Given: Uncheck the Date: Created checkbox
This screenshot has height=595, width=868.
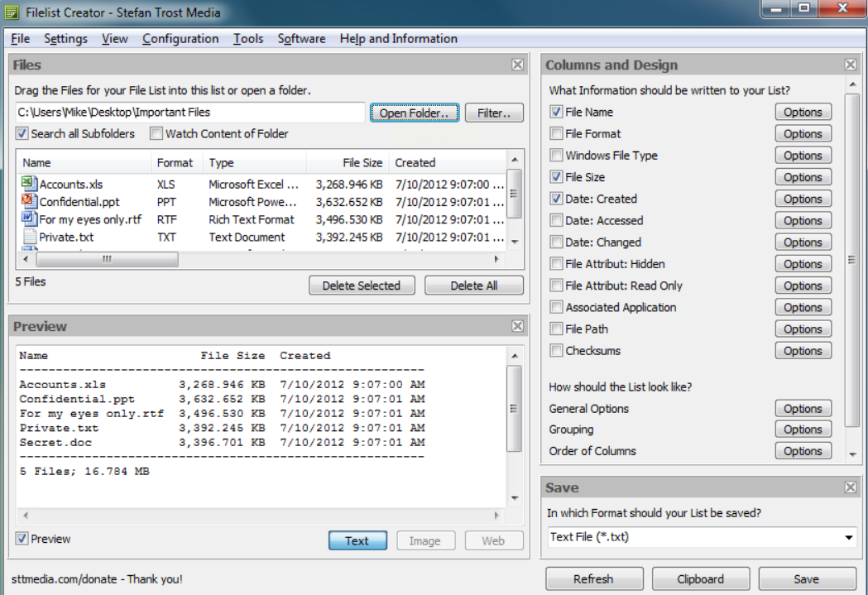Looking at the screenshot, I should point(556,198).
